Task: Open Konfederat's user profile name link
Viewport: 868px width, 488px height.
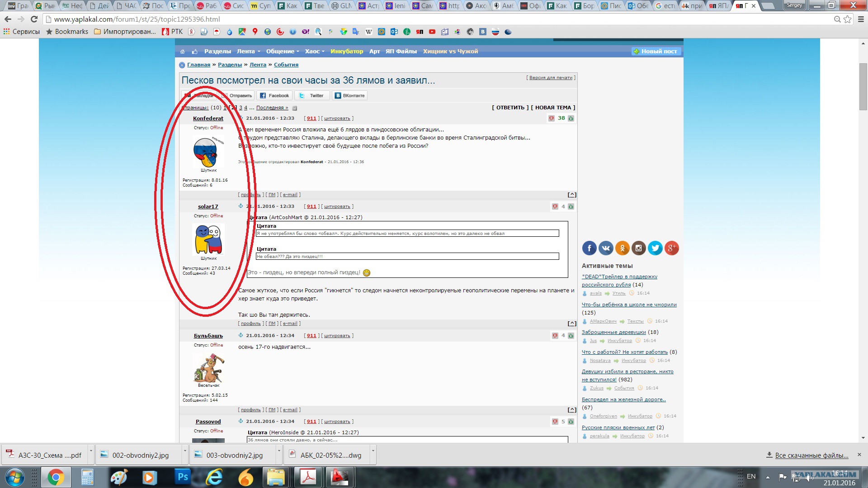Action: pyautogui.click(x=208, y=118)
